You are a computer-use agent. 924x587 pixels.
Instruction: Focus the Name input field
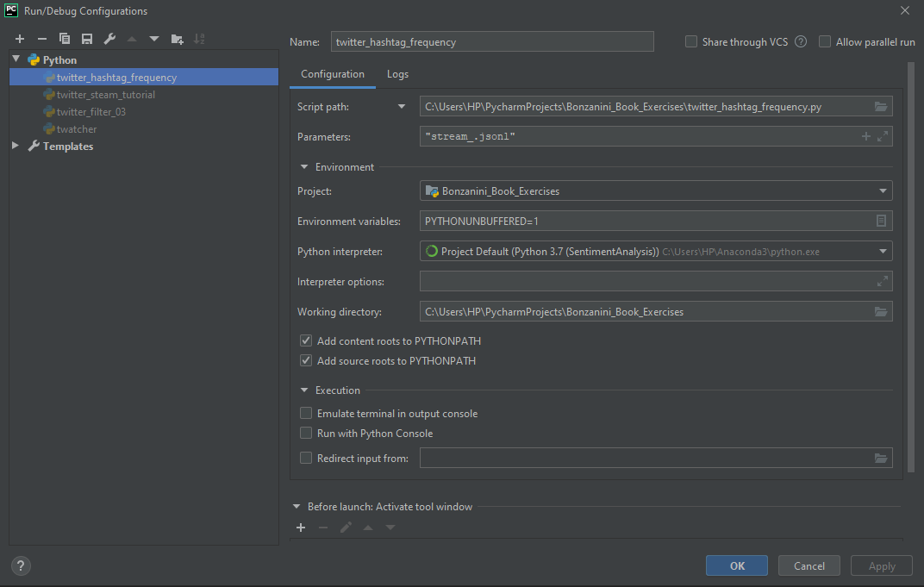(x=492, y=42)
